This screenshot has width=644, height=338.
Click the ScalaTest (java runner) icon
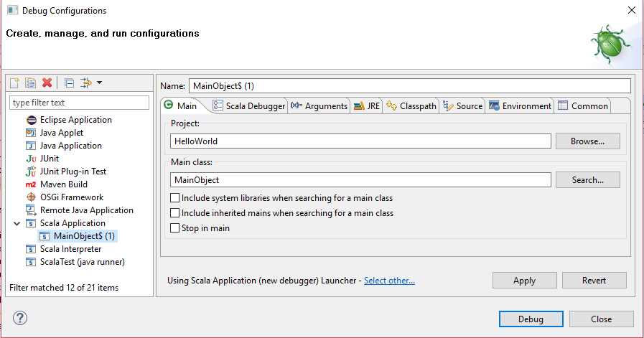[31, 262]
